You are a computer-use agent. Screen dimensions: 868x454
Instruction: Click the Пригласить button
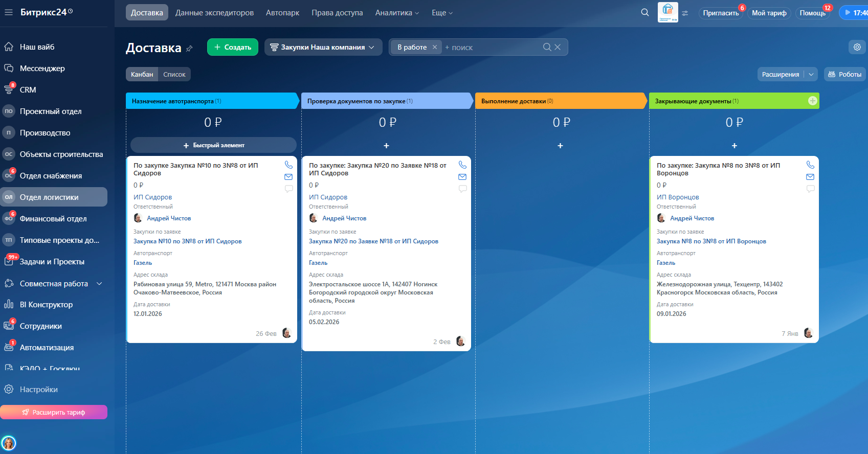point(721,13)
